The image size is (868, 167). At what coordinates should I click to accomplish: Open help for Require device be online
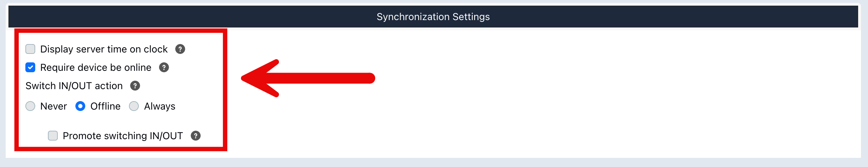pyautogui.click(x=164, y=67)
